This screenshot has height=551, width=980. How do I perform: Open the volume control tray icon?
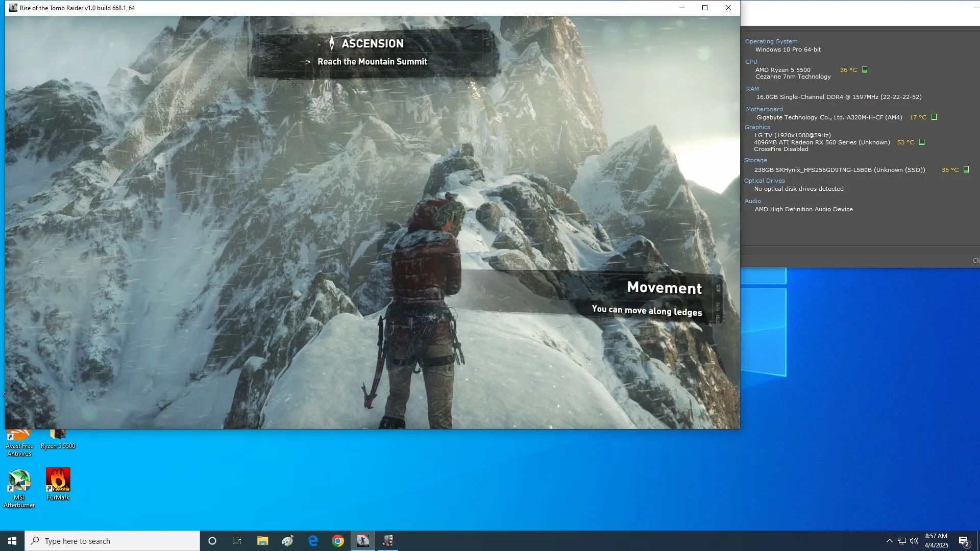coord(914,541)
